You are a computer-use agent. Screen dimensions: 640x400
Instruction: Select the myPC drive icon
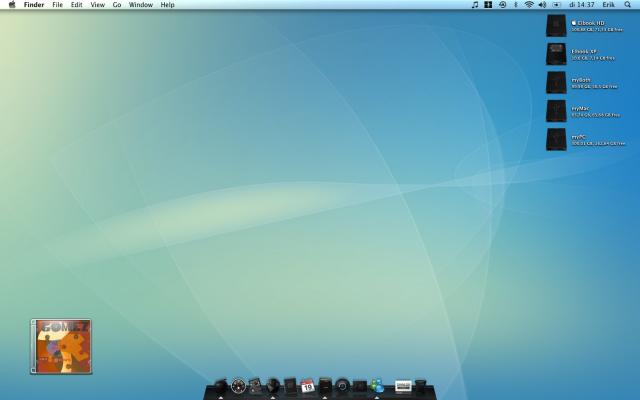click(x=556, y=140)
